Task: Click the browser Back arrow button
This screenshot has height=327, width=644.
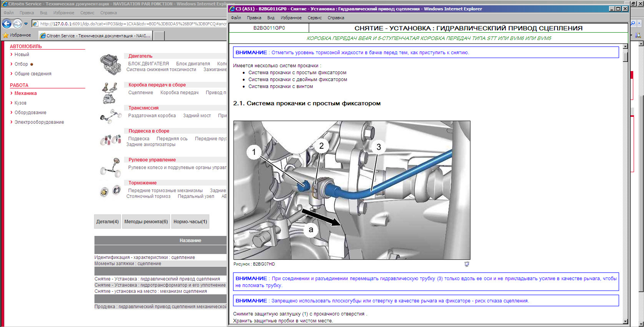Action: click(7, 24)
